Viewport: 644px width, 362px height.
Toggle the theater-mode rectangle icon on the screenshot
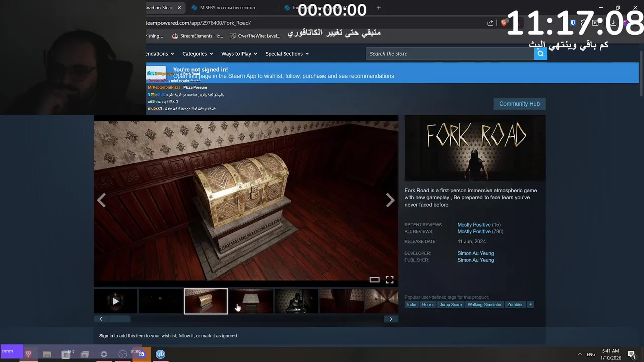pos(374,280)
